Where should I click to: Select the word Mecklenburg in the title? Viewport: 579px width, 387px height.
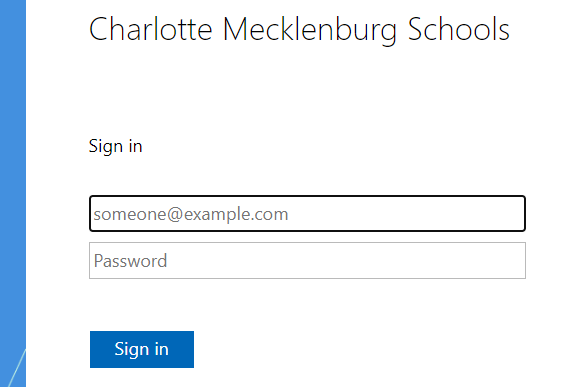(310, 31)
